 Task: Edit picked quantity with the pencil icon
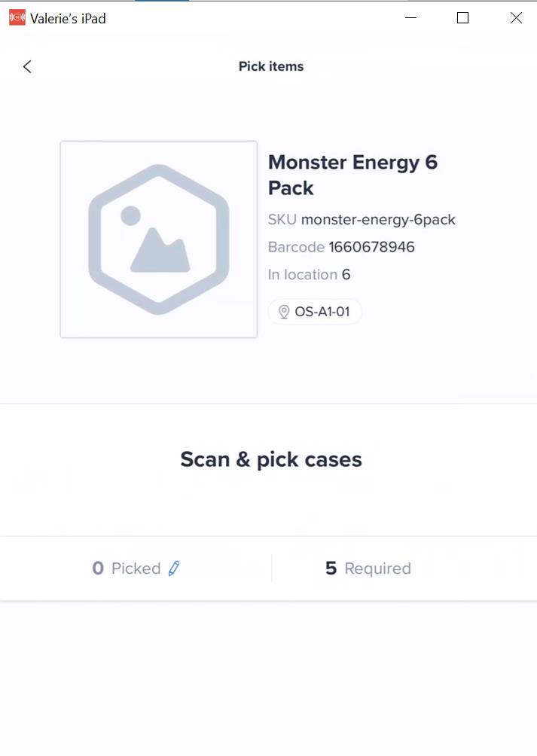point(174,569)
